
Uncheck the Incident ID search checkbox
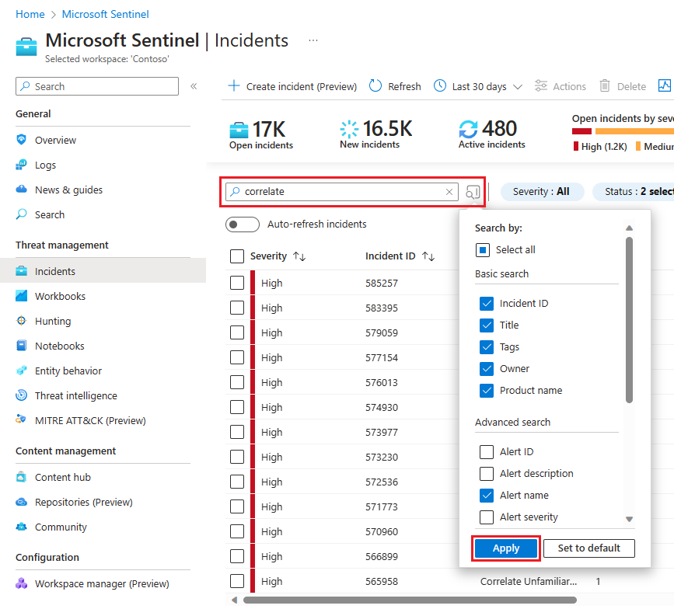[487, 303]
